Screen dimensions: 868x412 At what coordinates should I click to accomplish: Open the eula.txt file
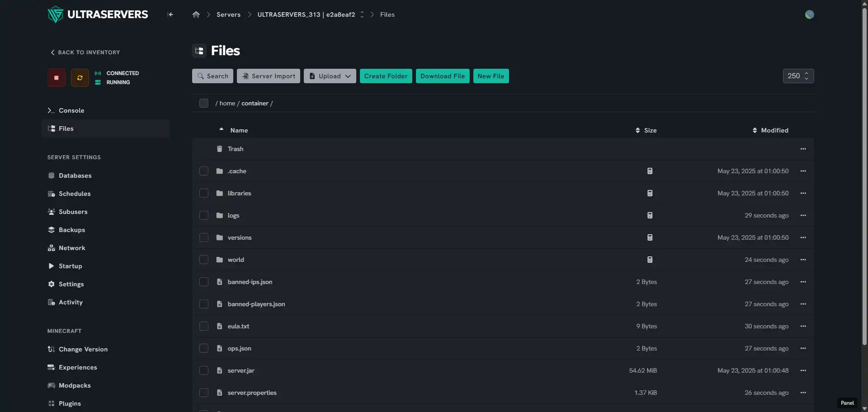(x=238, y=326)
